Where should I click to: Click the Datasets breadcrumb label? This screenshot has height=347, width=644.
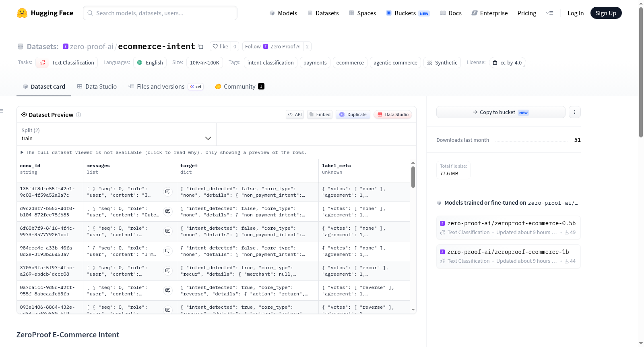[x=43, y=47]
